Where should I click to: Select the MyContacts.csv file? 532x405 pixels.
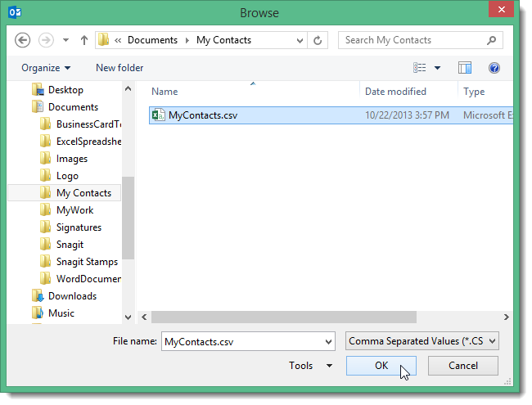tap(331, 115)
